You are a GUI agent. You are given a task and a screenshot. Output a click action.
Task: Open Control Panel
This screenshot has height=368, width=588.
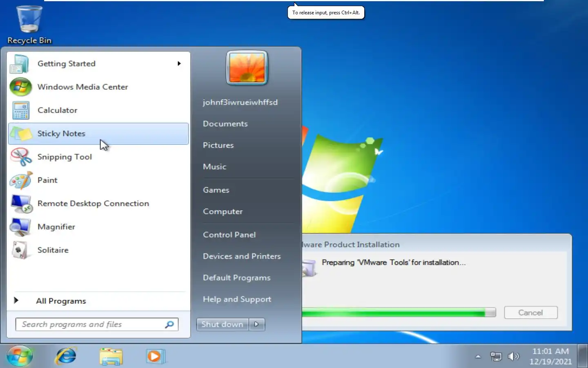[x=229, y=235]
